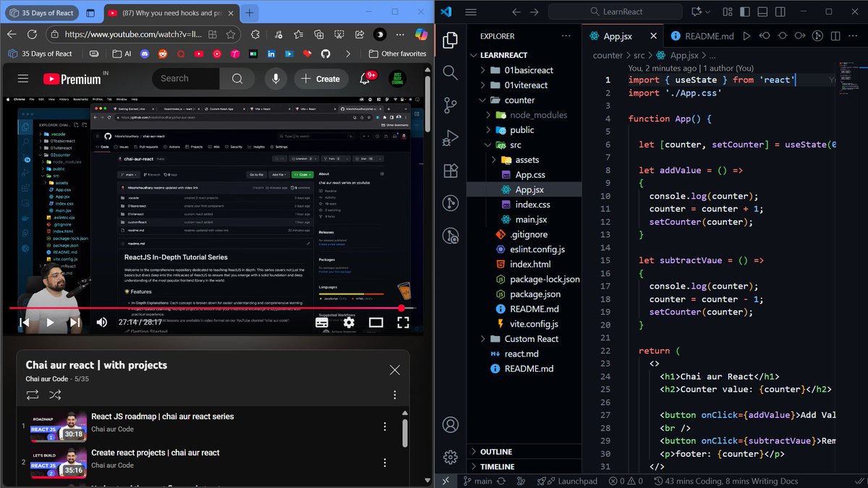Screen dimensions: 868x488
Task: Click the playlist panel scrollbar
Action: coord(404,432)
